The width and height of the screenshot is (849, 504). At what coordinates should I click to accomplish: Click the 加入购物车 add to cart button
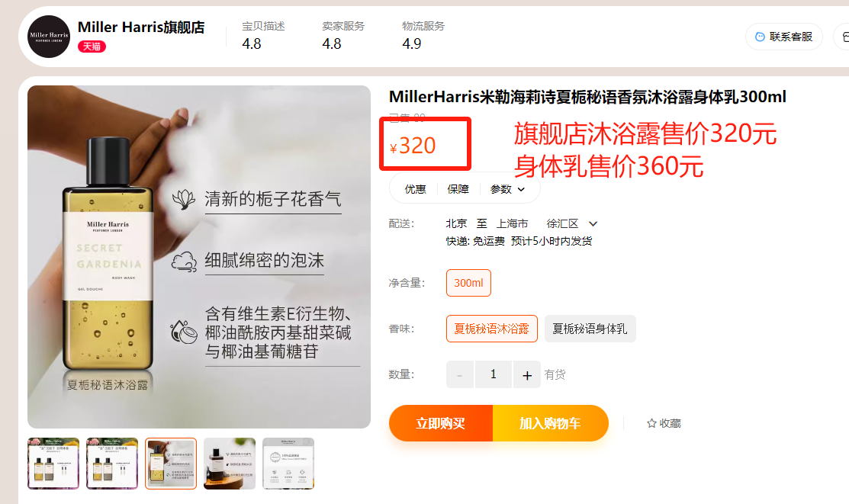550,423
